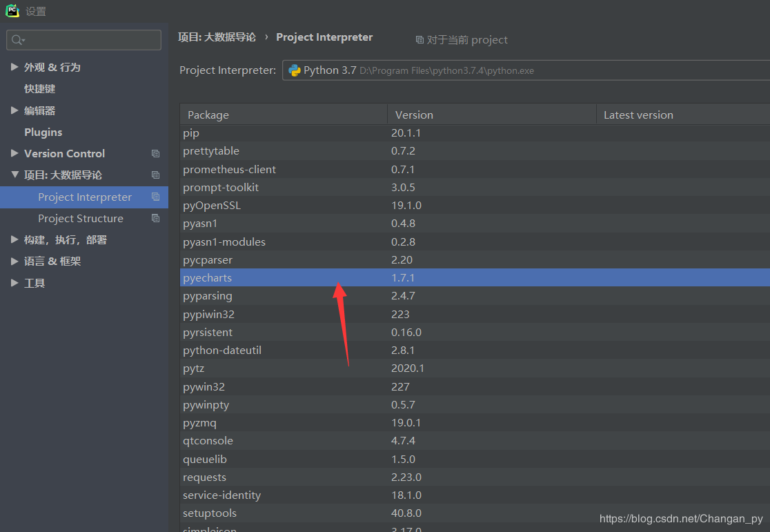Click the copy icon beside 项目: 大数据导论

click(x=156, y=175)
